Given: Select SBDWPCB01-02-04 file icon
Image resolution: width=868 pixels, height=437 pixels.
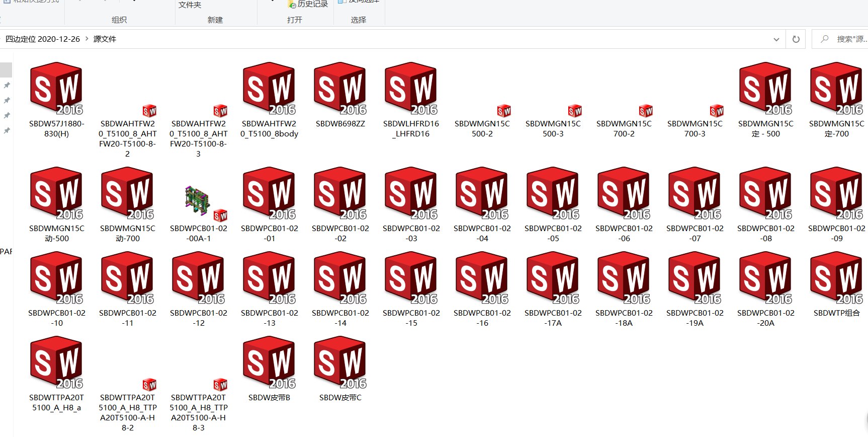Looking at the screenshot, I should coord(482,193).
